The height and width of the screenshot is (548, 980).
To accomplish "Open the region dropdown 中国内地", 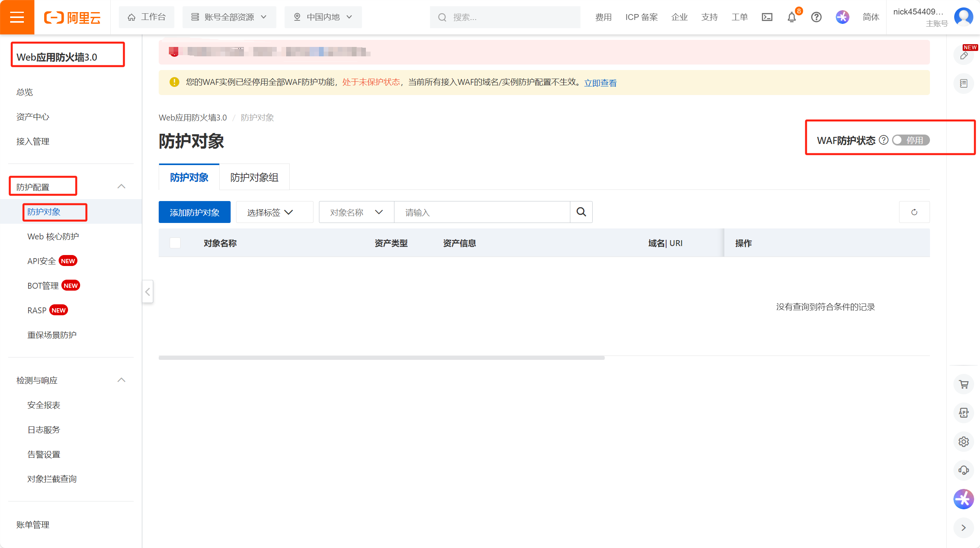I will click(323, 17).
